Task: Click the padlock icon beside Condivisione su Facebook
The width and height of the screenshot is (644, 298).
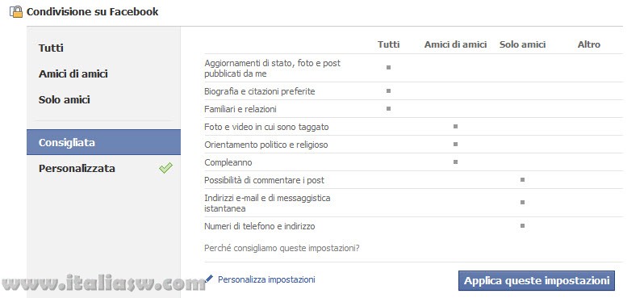Action: (16, 12)
